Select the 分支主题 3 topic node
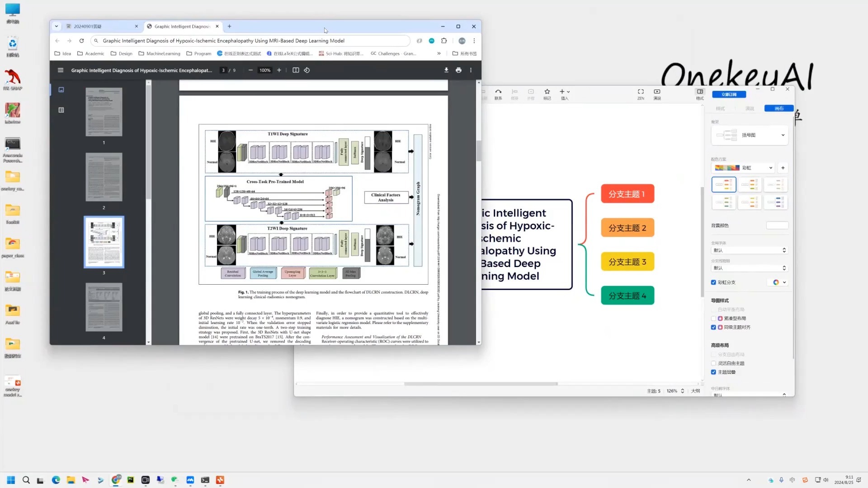The width and height of the screenshot is (868, 488). pyautogui.click(x=627, y=262)
